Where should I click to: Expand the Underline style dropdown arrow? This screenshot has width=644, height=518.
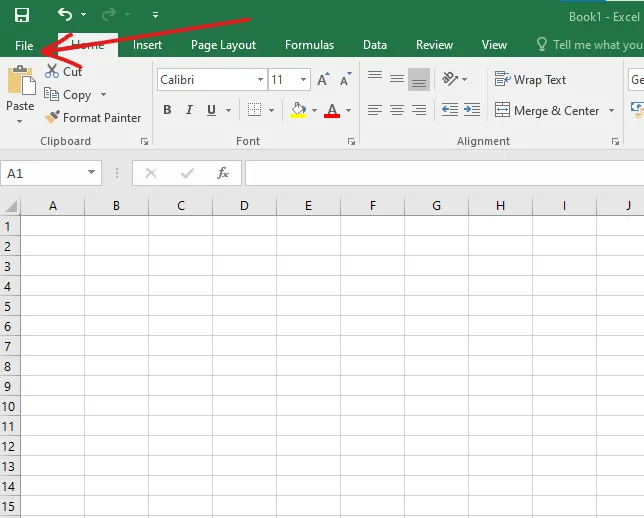228,110
